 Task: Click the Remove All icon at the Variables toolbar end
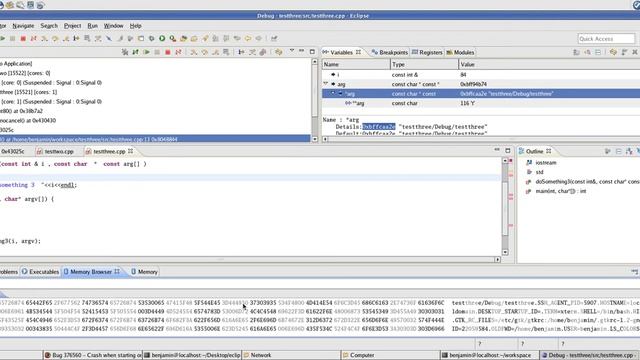pos(635,52)
